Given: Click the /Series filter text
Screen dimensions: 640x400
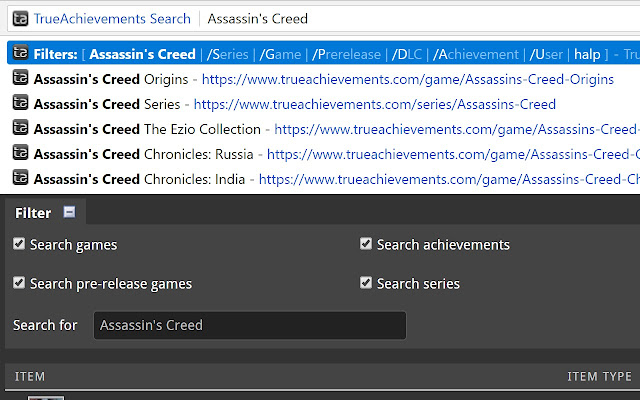Looking at the screenshot, I should tap(227, 54).
